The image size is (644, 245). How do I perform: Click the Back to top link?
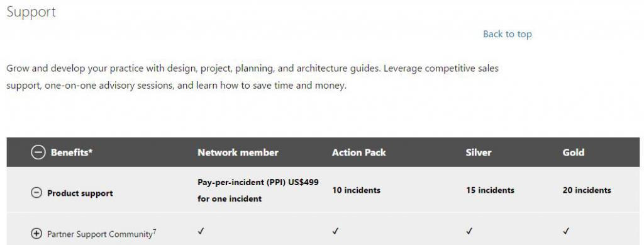508,34
